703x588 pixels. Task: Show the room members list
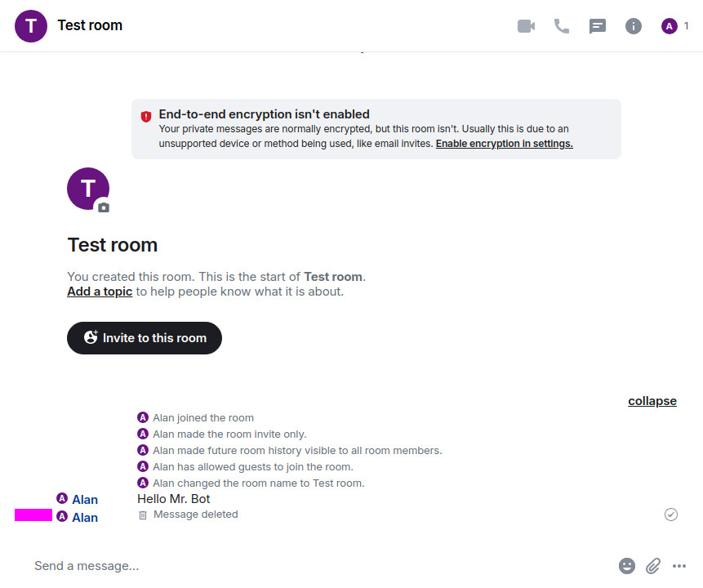tap(675, 26)
